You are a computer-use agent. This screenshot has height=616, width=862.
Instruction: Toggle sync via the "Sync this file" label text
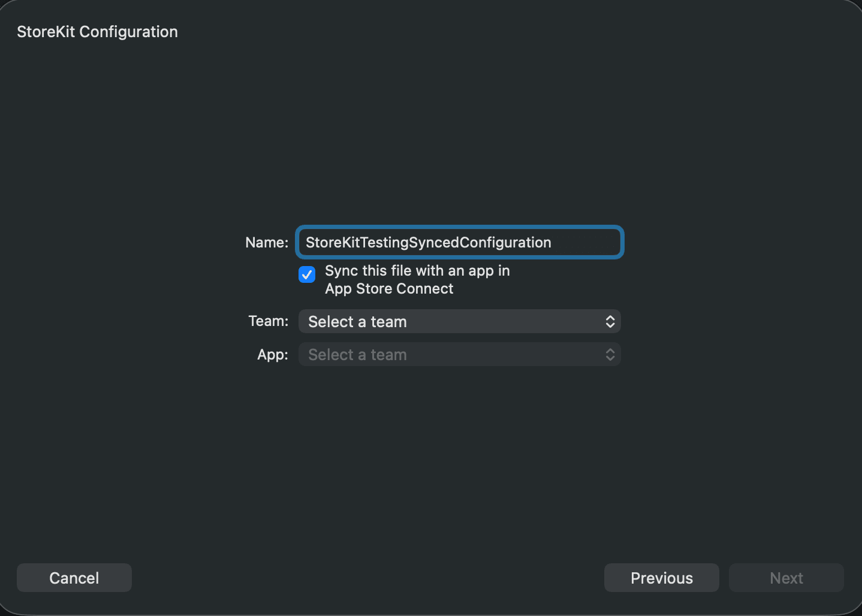click(417, 271)
